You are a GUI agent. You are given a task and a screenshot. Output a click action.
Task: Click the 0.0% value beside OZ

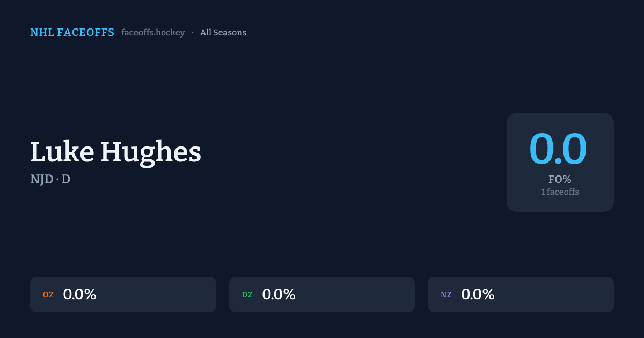click(x=79, y=295)
